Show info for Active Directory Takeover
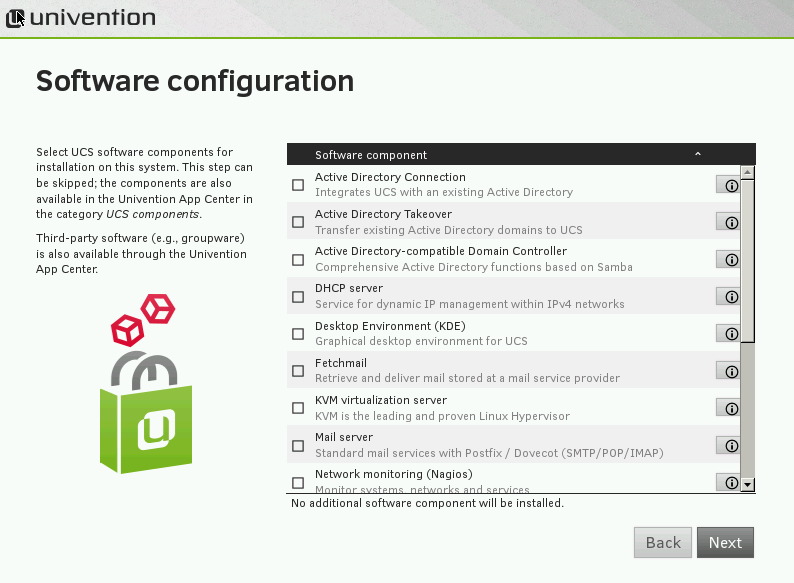The image size is (794, 583). 728,222
